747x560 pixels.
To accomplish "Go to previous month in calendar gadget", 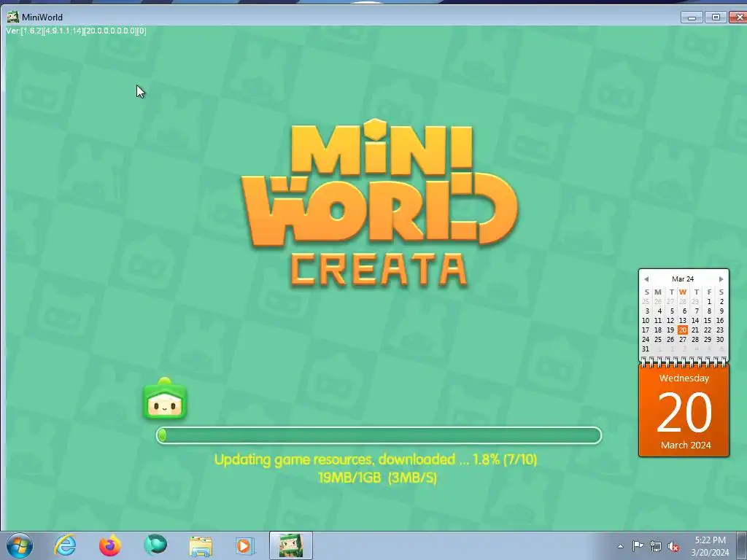I will coord(646,279).
